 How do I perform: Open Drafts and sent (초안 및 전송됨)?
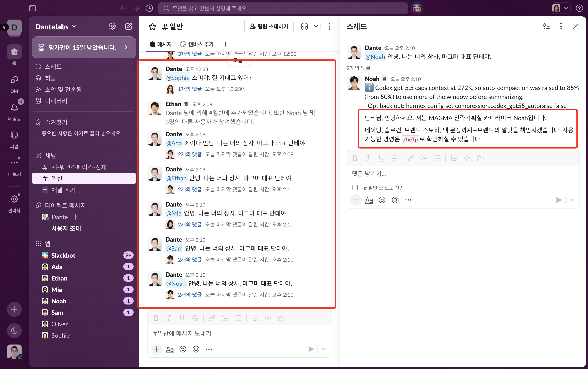point(84,90)
